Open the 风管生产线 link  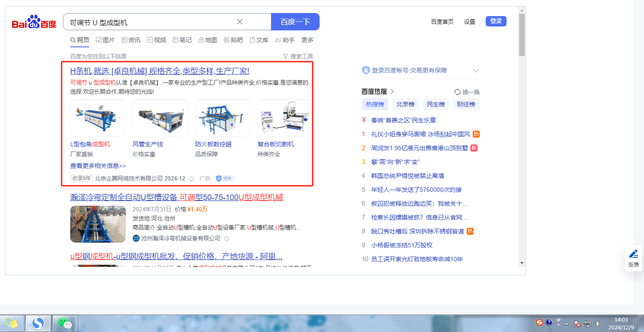tap(148, 144)
